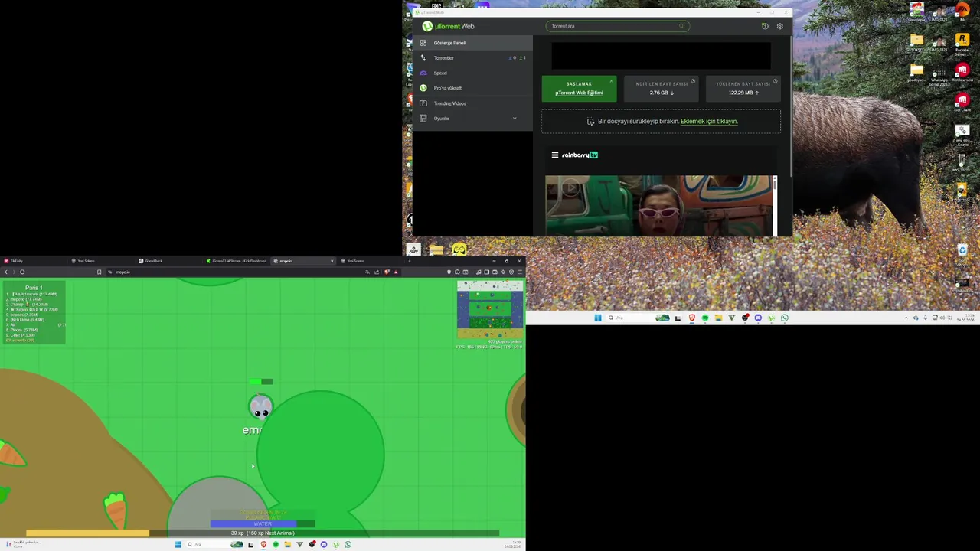980x551 pixels.
Task: Close the mope.io browser tab
Action: click(332, 261)
